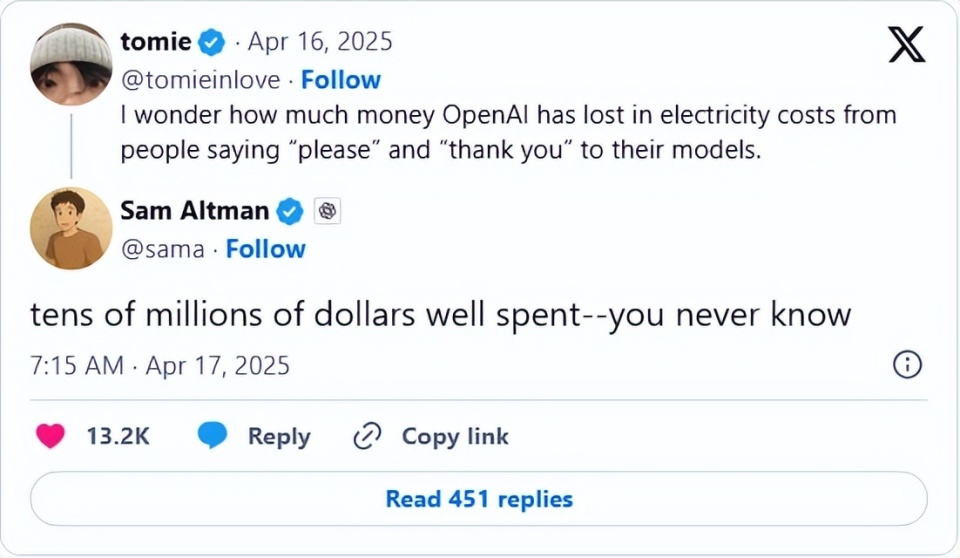
Task: Click tomie's blue verified checkmark
Action: 212,42
